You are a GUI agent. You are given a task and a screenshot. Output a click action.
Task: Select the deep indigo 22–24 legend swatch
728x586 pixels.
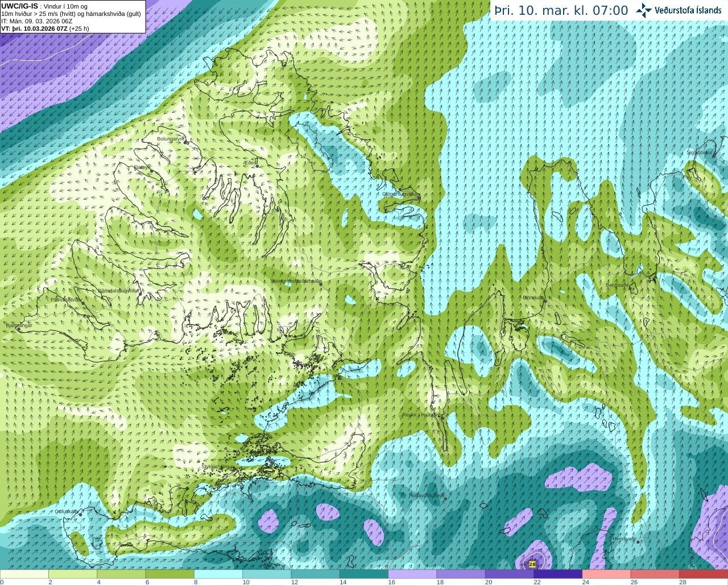click(558, 574)
